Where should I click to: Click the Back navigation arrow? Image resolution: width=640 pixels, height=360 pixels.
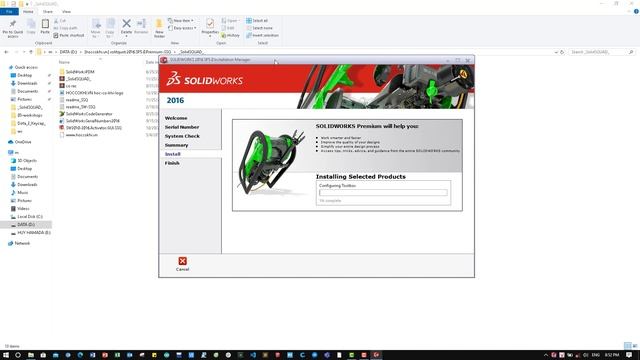pos(6,52)
